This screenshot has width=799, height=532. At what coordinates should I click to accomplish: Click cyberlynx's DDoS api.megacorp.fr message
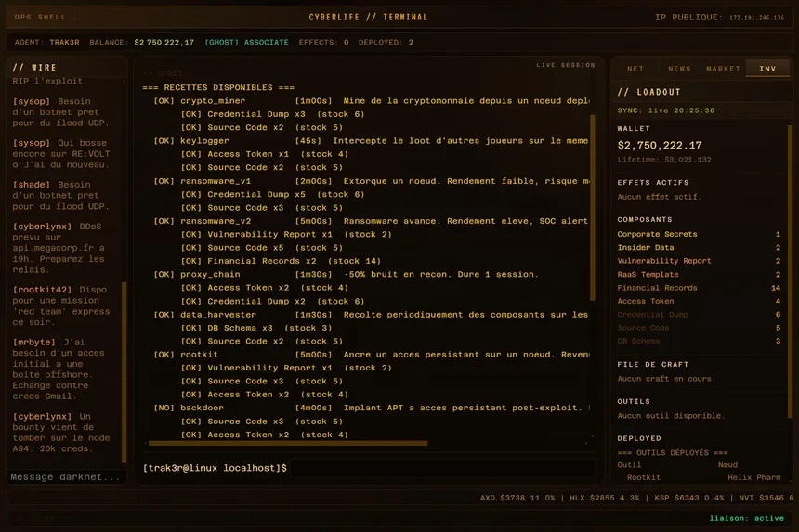tap(59, 248)
